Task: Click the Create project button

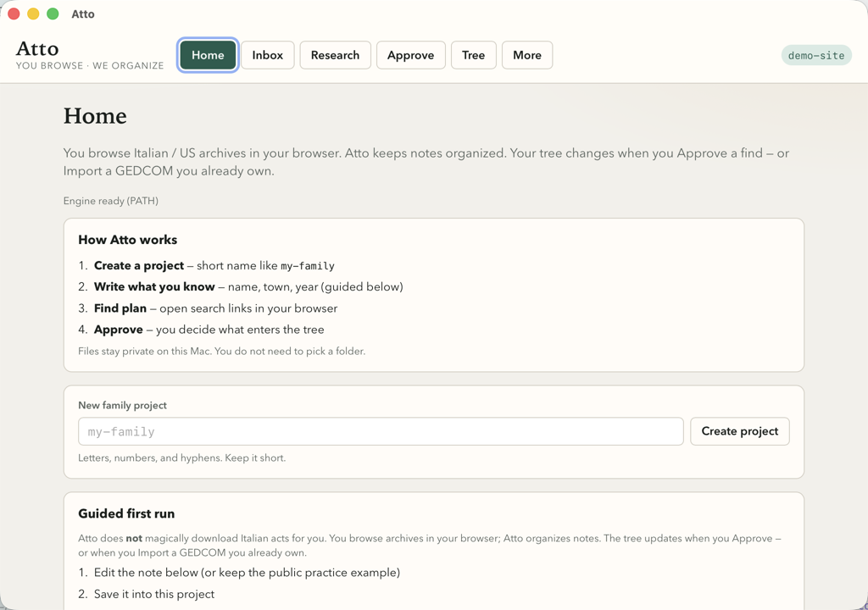Action: tap(739, 431)
